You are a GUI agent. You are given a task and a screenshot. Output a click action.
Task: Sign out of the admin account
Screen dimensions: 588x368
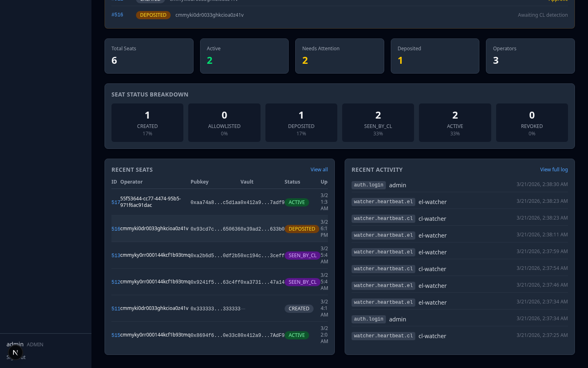point(15,357)
